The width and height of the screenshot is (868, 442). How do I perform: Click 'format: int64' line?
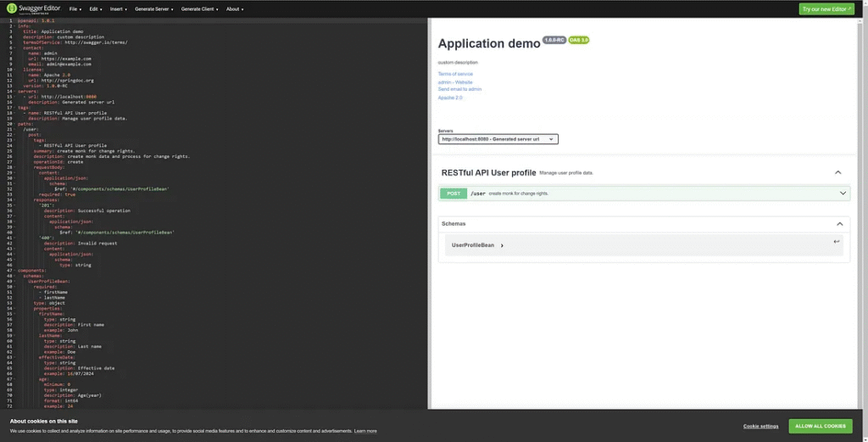61,400
